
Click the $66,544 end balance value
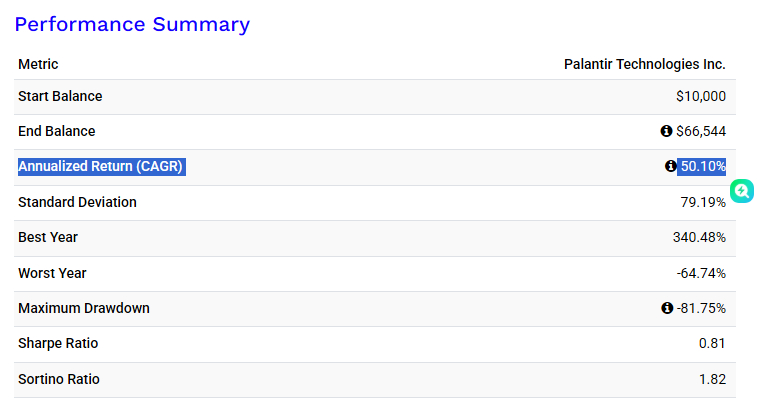(x=701, y=131)
